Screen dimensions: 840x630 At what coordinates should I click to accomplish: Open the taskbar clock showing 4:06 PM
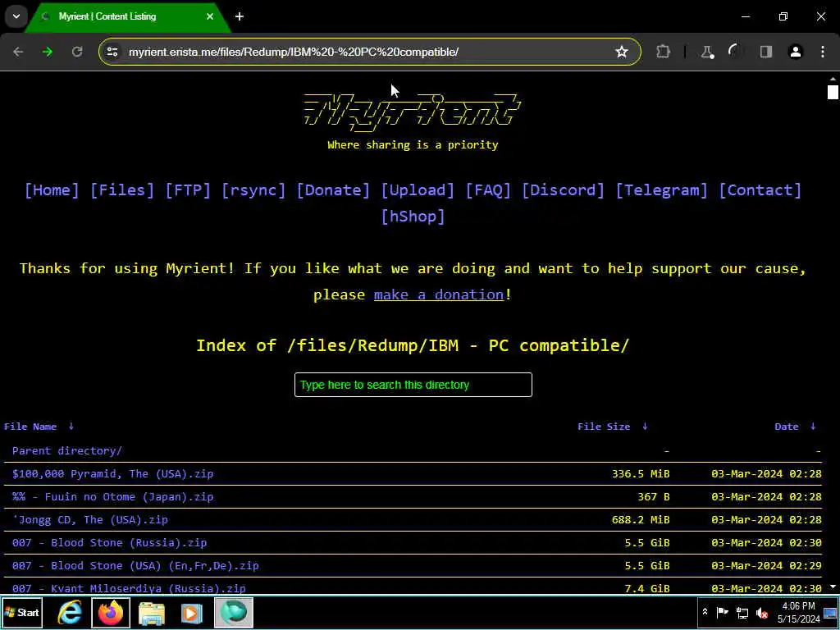[x=799, y=612]
